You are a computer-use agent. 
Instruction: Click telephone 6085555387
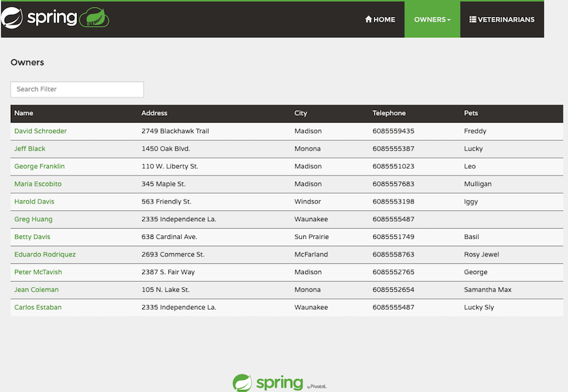394,149
